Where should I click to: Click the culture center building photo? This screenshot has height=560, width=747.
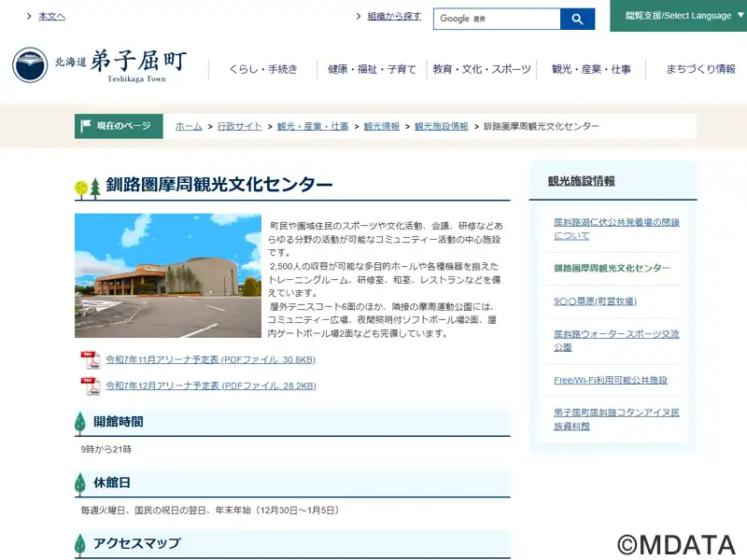(x=168, y=275)
